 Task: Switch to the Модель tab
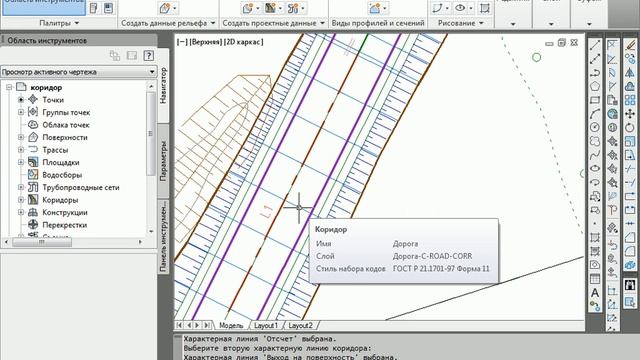coord(231,325)
